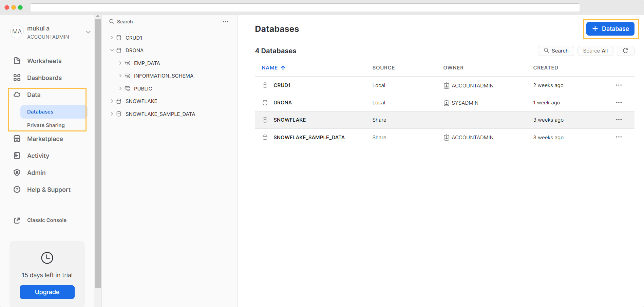This screenshot has width=644, height=307.
Task: Open the three-dot menu for SNOWFLAKE_SAMPLE_DATA row
Action: click(x=619, y=137)
